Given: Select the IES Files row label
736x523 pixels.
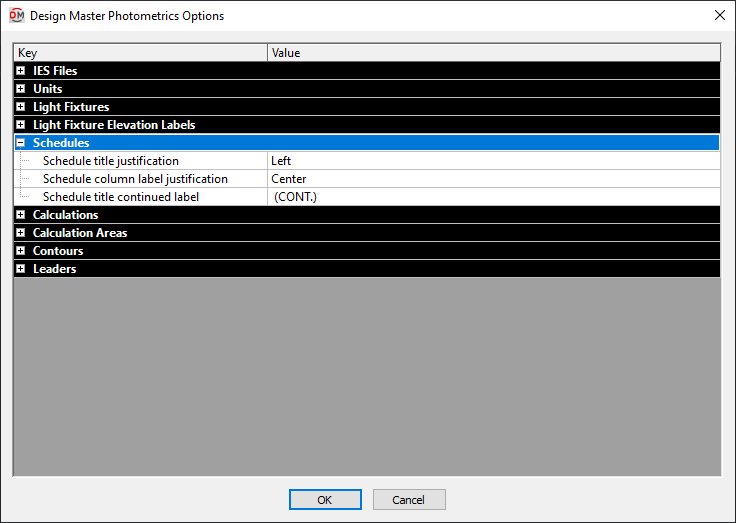Looking at the screenshot, I should coord(55,71).
